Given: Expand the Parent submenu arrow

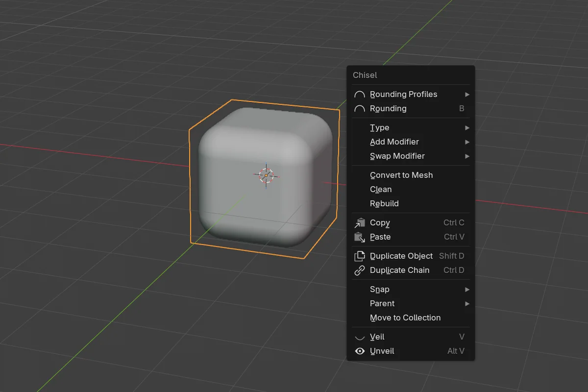Looking at the screenshot, I should pos(467,303).
